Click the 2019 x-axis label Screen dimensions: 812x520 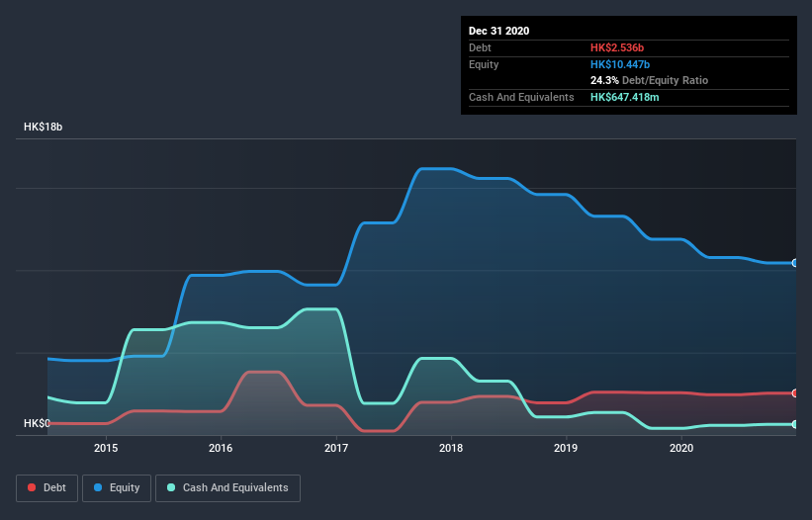tap(566, 448)
